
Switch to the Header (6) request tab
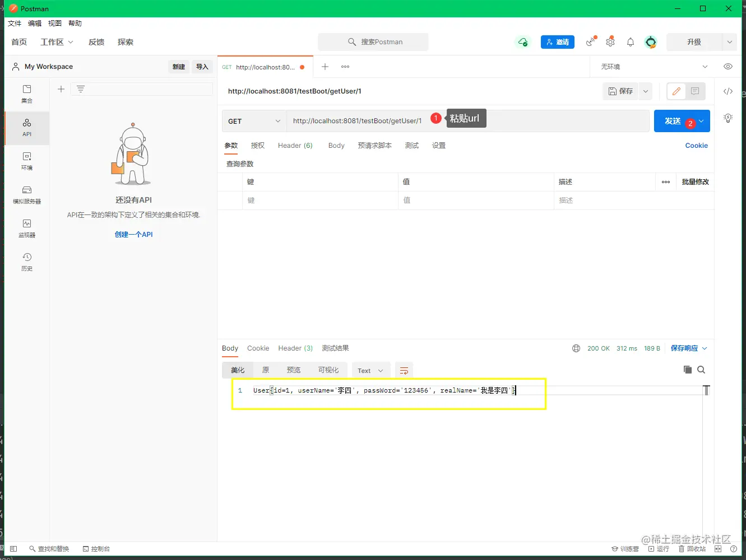pos(295,146)
